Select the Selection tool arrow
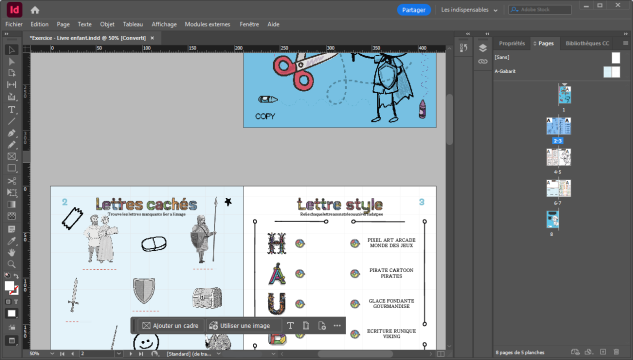 pos(12,50)
